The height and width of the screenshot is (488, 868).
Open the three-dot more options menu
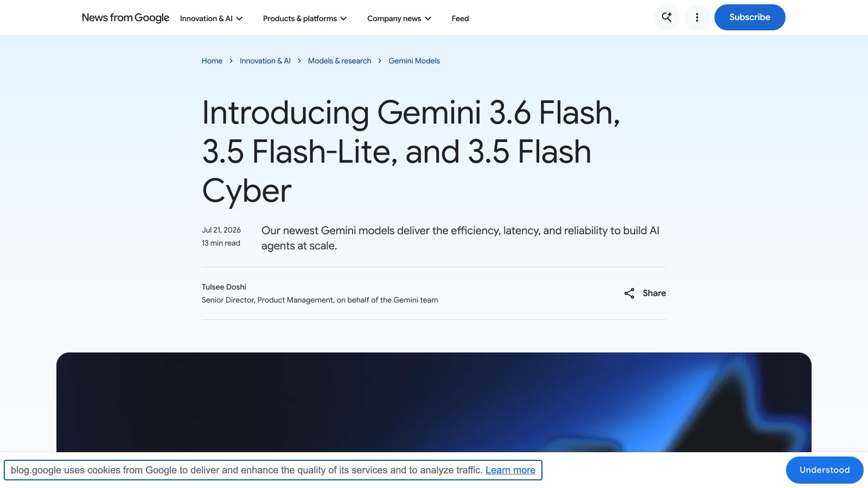(x=697, y=17)
